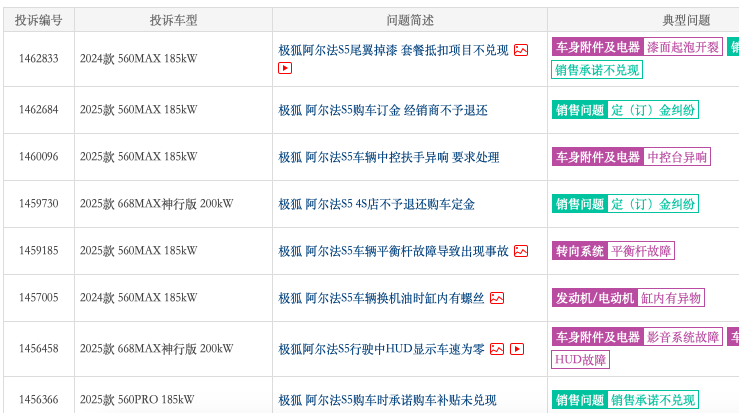Viewport: 739px width, 413px height.
Task: Select complaint number 1462684
Action: click(x=39, y=110)
